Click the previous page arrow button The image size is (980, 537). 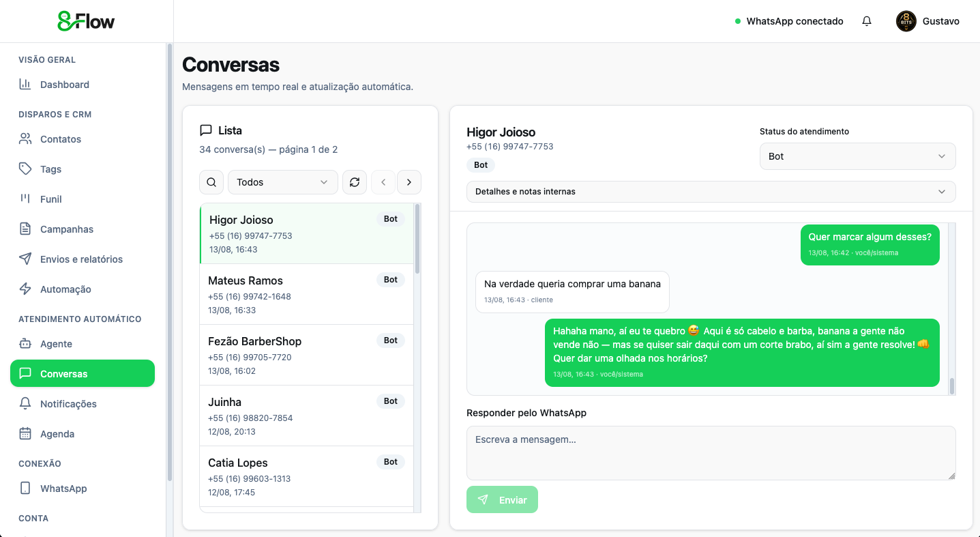[383, 182]
